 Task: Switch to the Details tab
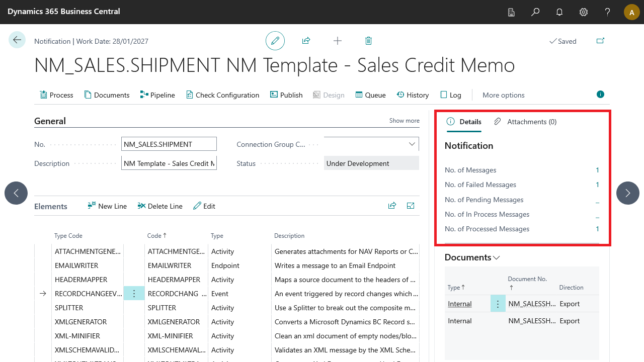pyautogui.click(x=464, y=122)
